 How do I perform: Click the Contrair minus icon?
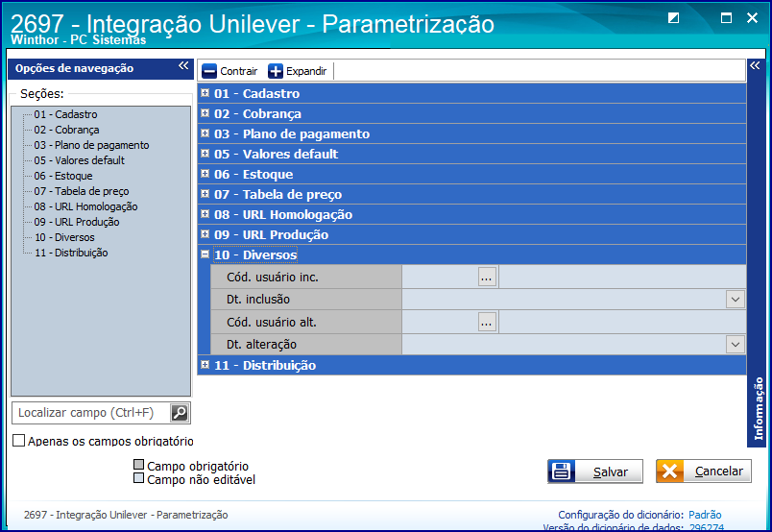click(209, 71)
